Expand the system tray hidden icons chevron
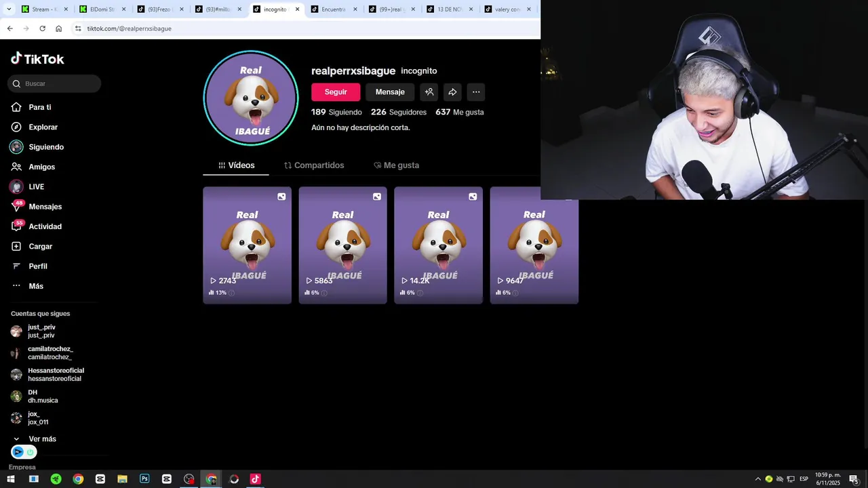This screenshot has width=868, height=488. pos(757,479)
